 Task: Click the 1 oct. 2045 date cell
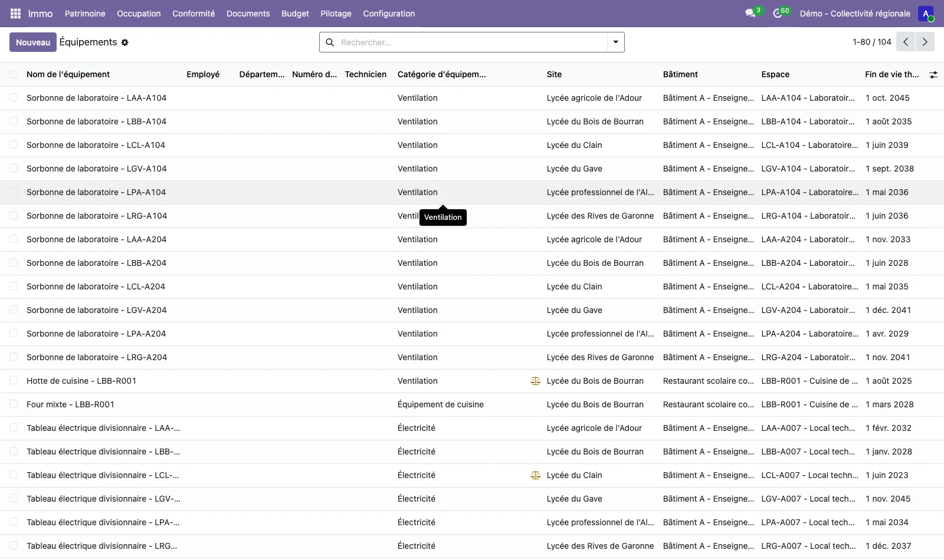coord(887,98)
